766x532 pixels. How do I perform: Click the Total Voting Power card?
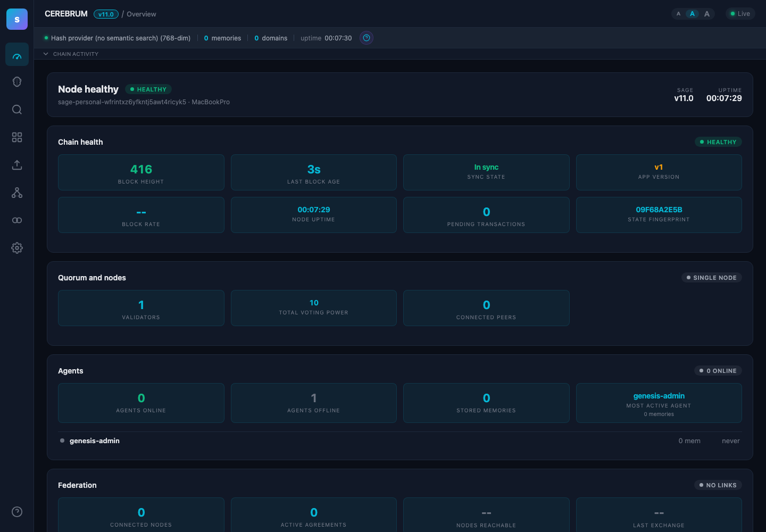tap(314, 308)
